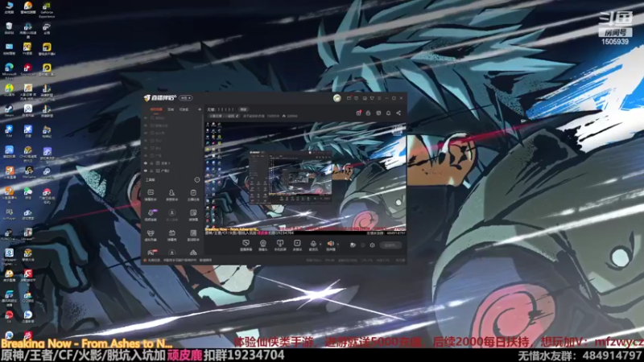Open the user avatar in the title bar
Viewport: 644px width, 362px height.
(x=337, y=98)
